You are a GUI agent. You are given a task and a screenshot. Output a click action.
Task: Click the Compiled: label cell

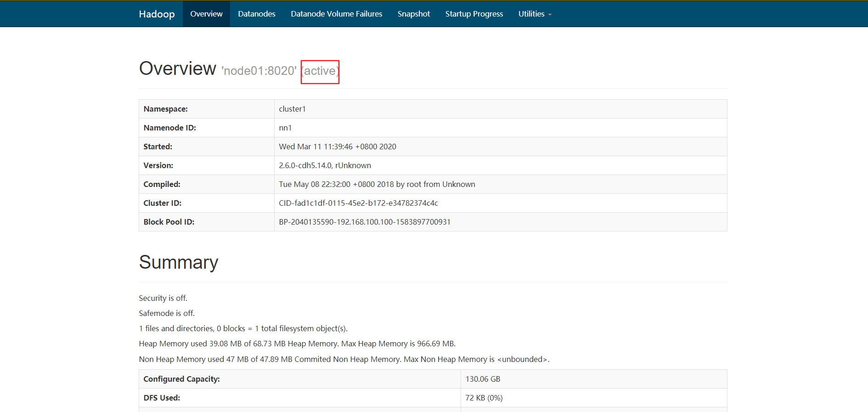207,184
